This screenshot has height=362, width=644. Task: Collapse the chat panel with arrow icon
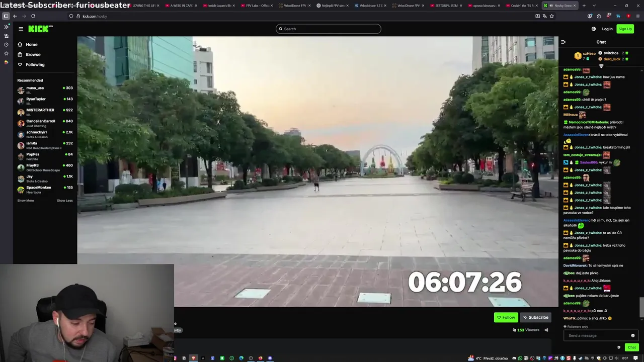click(563, 42)
